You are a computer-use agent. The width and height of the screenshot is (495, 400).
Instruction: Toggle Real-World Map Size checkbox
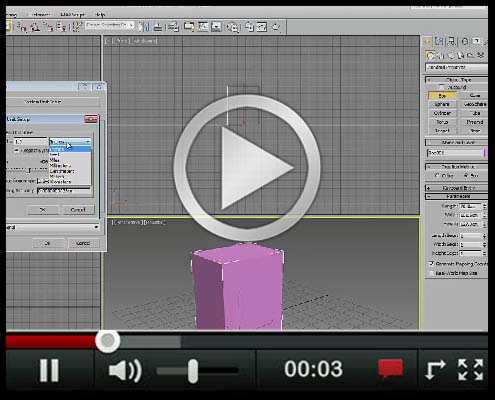click(431, 273)
